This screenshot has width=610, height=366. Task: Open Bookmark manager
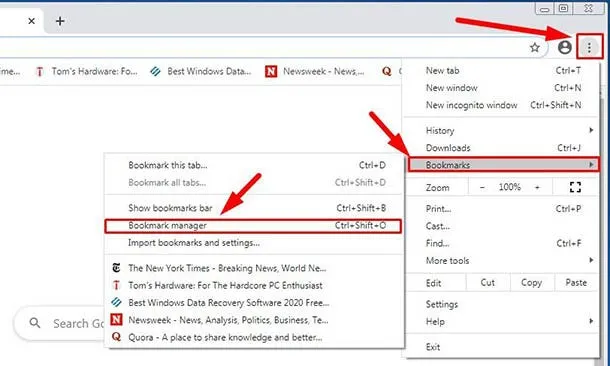pos(254,226)
